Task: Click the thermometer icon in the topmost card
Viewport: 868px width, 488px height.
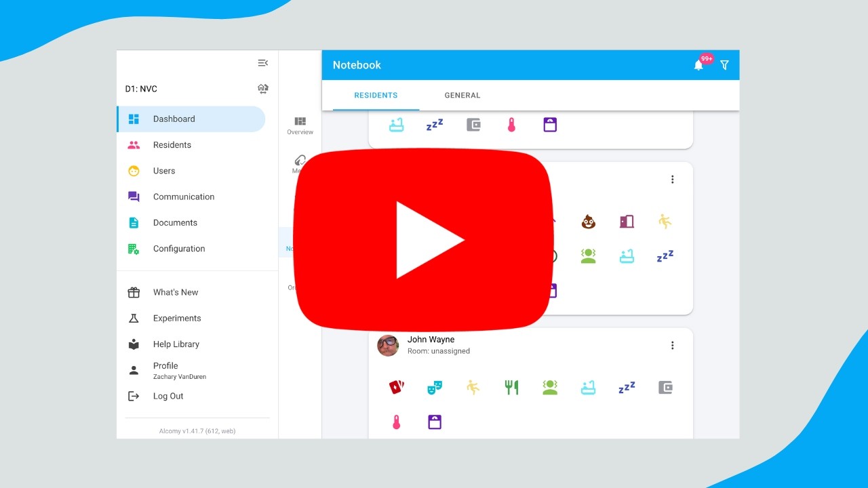Action: tap(512, 125)
